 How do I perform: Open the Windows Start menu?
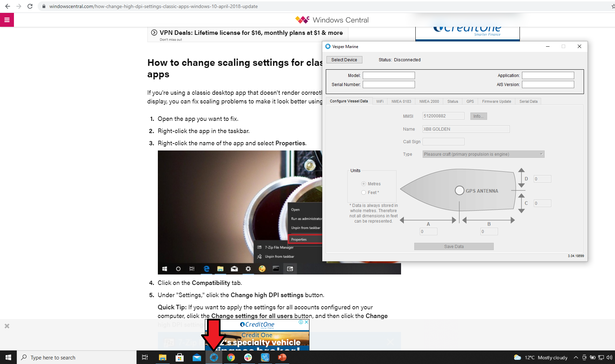click(x=8, y=357)
